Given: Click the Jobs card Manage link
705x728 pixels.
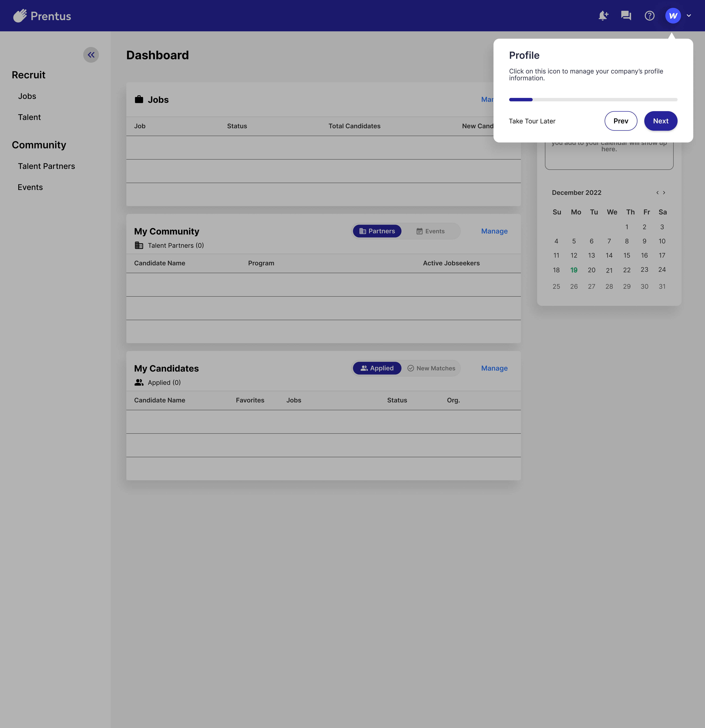Looking at the screenshot, I should click(487, 100).
